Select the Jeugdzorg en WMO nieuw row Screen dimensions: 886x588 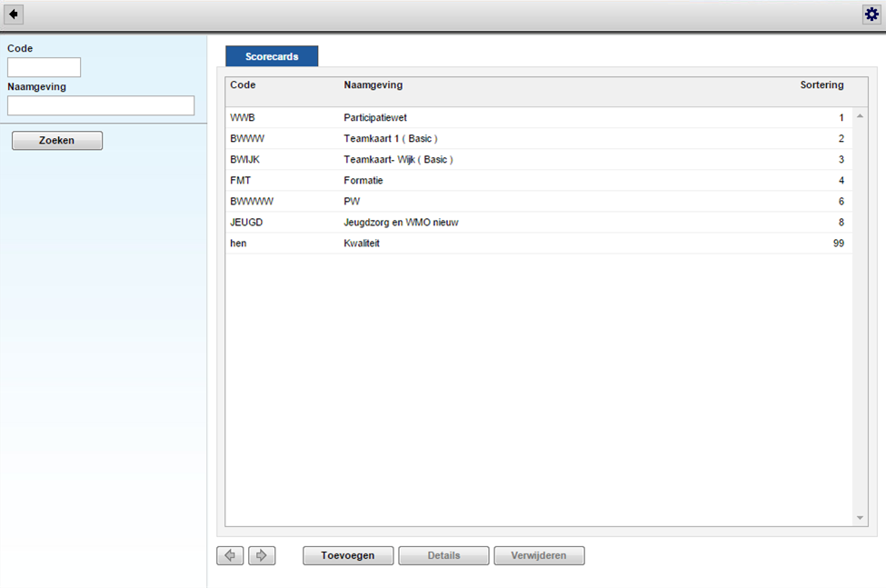(x=401, y=223)
